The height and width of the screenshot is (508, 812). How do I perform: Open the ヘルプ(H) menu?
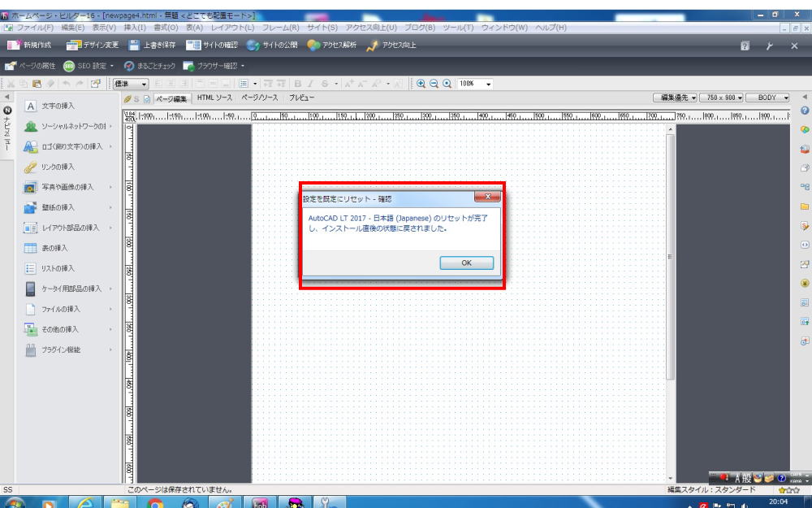click(551, 28)
